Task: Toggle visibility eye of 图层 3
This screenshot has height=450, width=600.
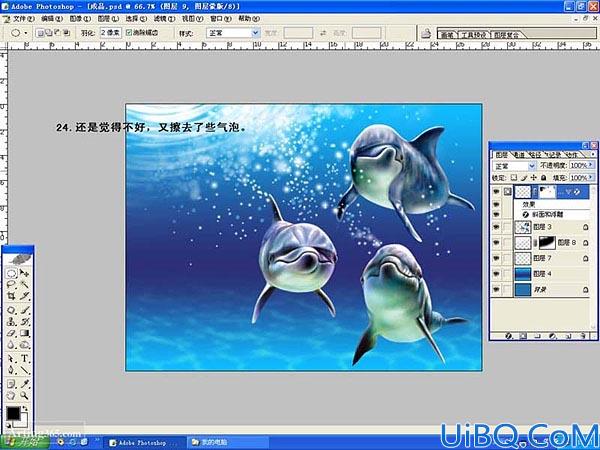Action: [496, 227]
